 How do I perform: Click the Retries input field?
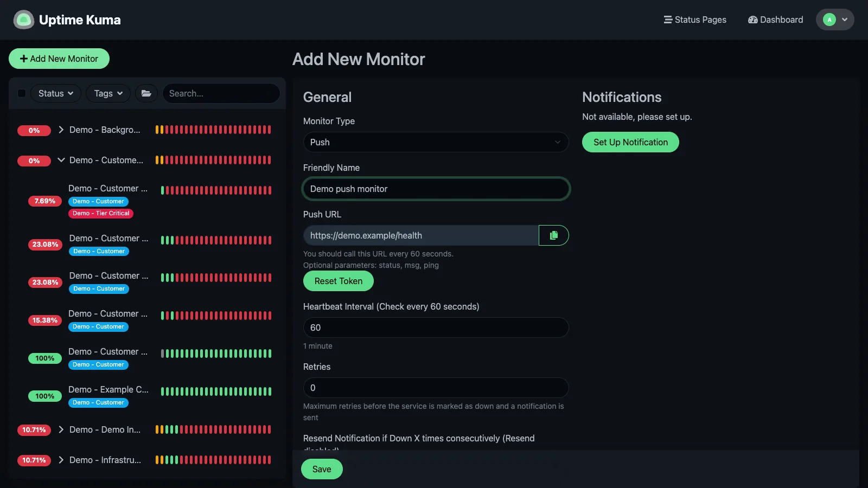pos(436,388)
